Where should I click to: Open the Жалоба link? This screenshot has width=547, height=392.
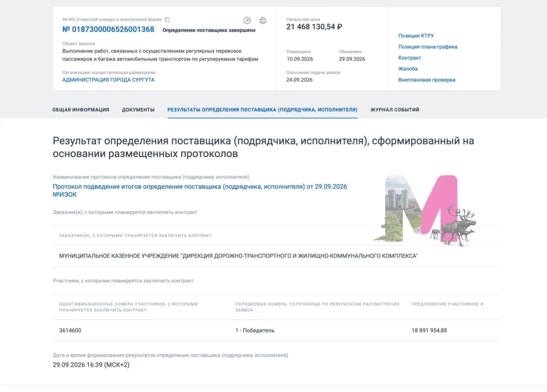[x=408, y=69]
